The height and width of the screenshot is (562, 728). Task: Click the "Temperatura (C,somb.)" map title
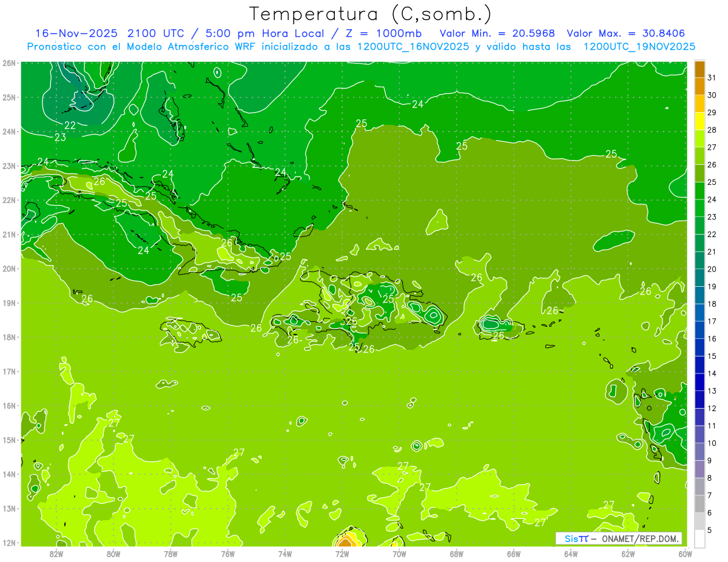(371, 14)
